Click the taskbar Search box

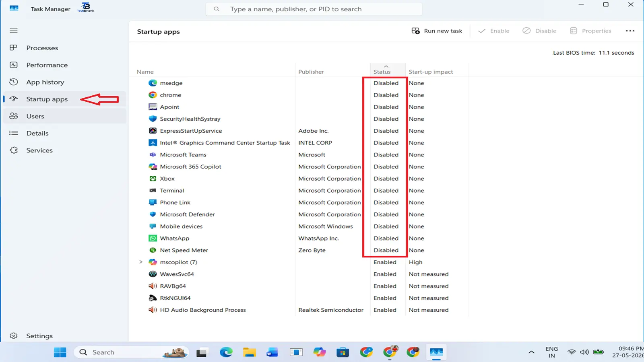click(x=132, y=352)
